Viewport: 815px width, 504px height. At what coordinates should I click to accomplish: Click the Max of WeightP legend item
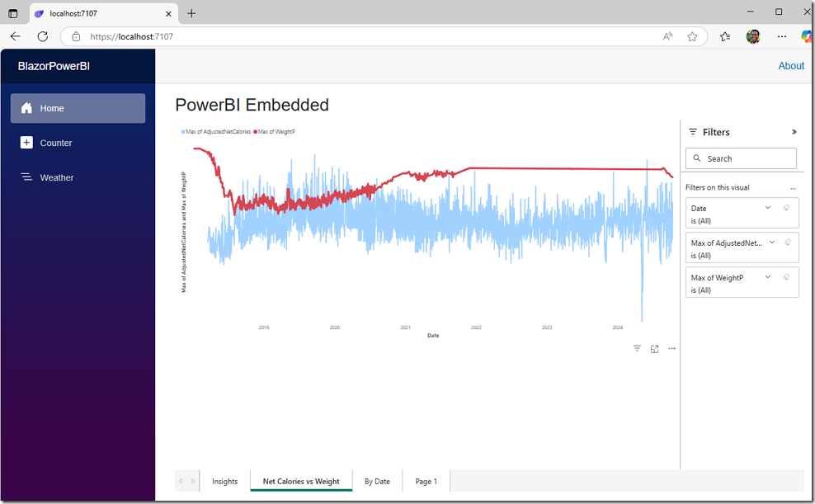point(275,132)
